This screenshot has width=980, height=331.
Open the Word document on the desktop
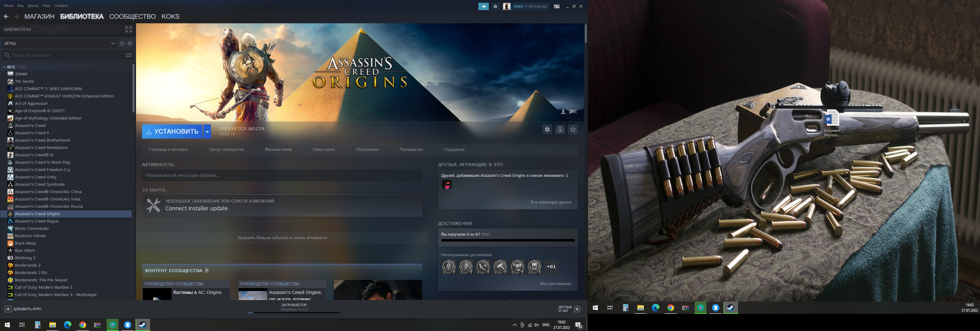[832, 123]
